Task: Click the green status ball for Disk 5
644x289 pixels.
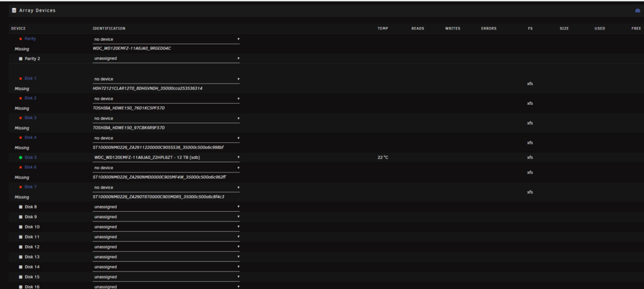Action: tap(21, 158)
